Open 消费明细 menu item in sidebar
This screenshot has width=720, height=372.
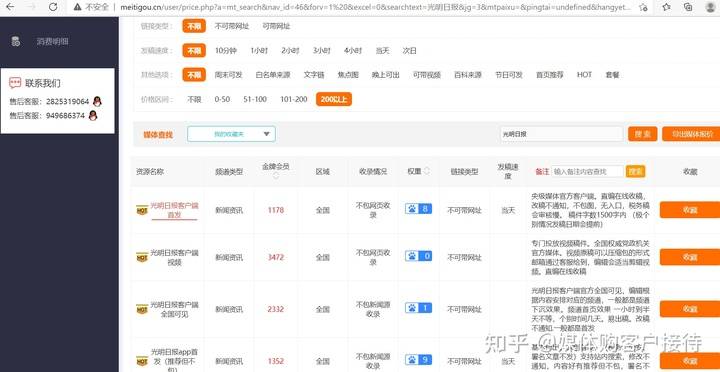pyautogui.click(x=53, y=41)
